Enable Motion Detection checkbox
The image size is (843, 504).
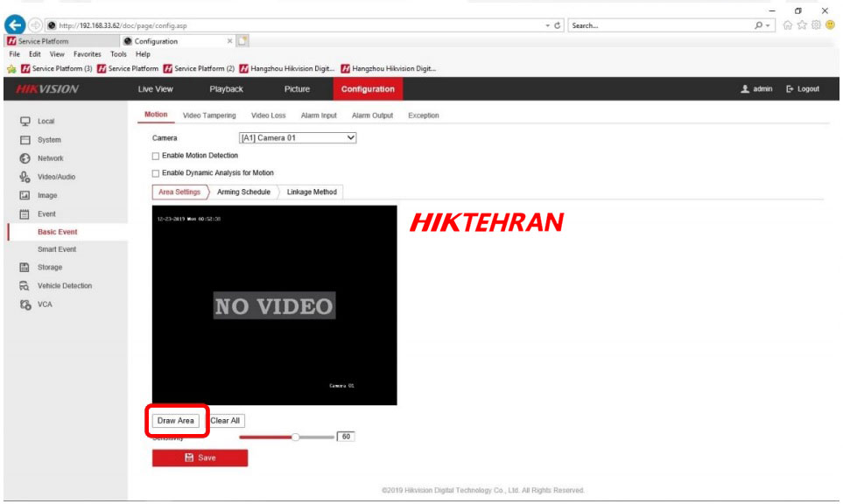point(155,156)
